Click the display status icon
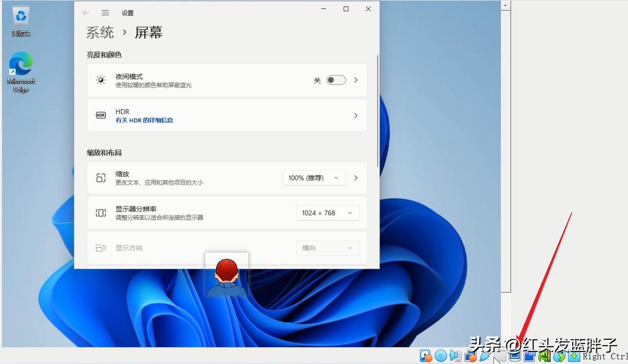The width and height of the screenshot is (628, 364). [515, 356]
